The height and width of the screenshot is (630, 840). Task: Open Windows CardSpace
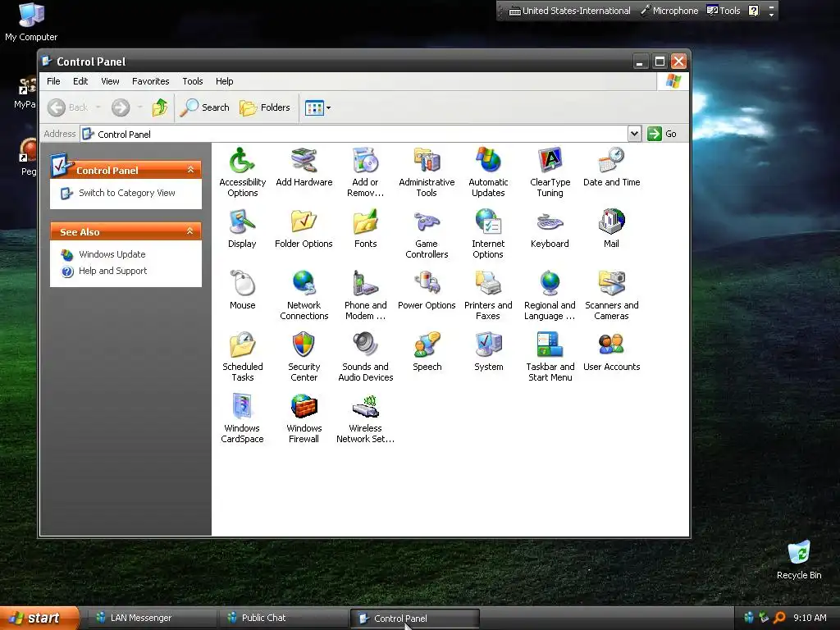click(x=242, y=418)
